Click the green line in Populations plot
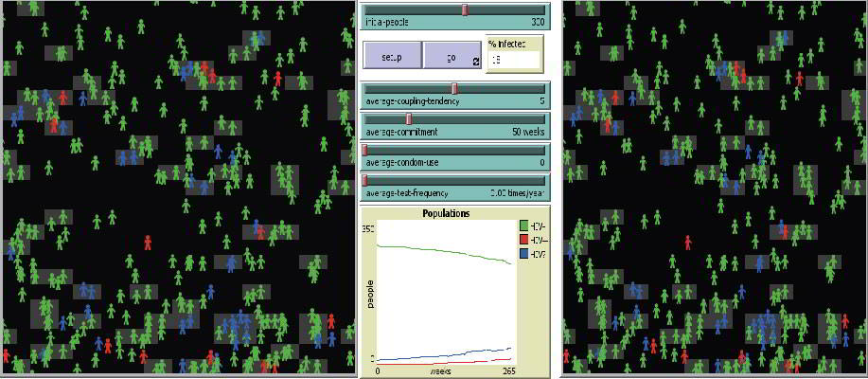The image size is (868, 379). [445, 252]
